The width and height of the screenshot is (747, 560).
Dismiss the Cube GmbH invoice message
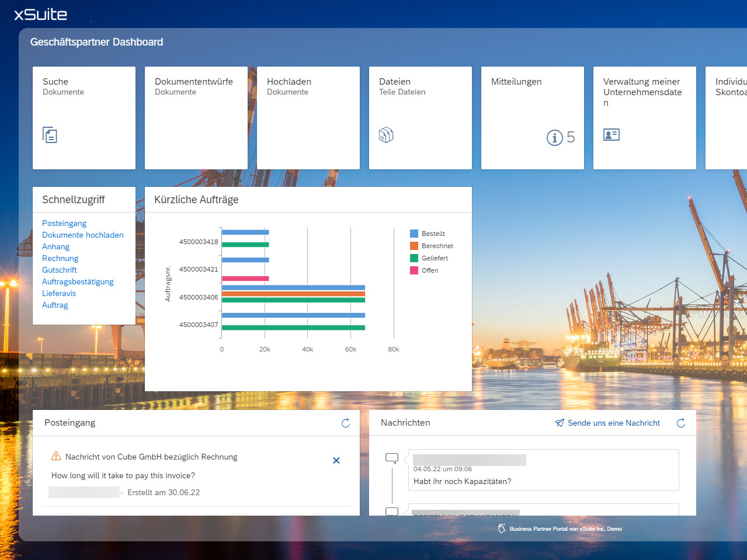coord(336,461)
